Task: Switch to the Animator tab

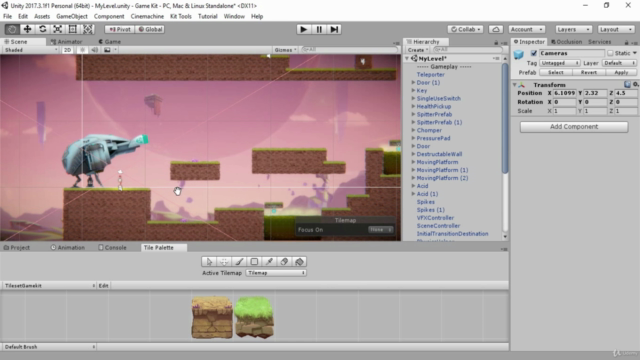Action: pyautogui.click(x=67, y=42)
